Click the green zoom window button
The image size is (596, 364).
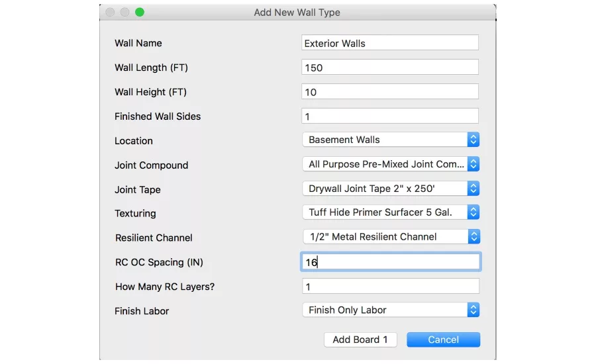pos(140,12)
